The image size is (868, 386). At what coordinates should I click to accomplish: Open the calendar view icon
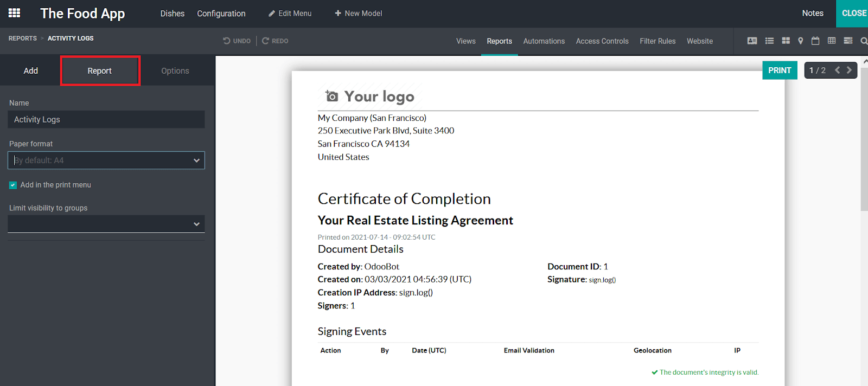[x=815, y=41]
